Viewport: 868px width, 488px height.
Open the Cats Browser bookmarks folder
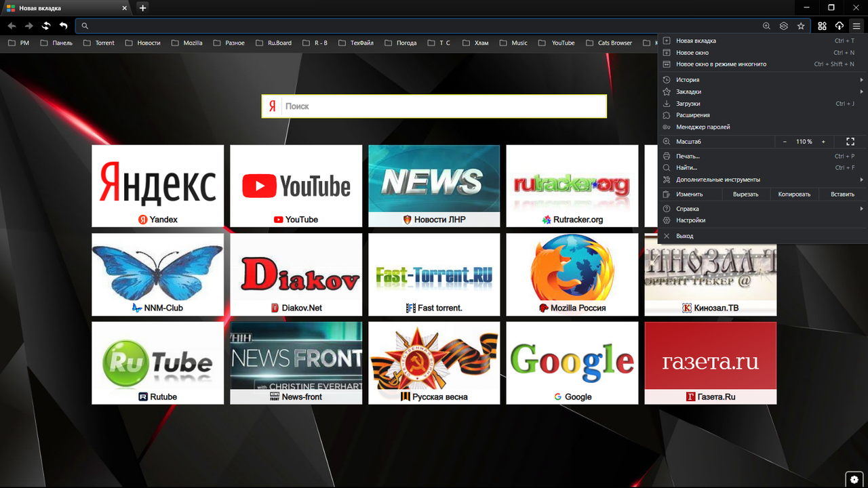point(608,43)
